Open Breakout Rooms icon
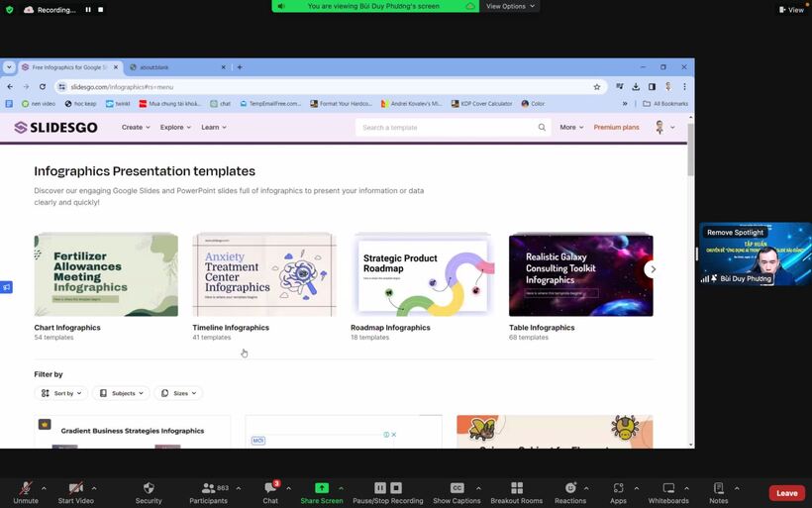 516,488
